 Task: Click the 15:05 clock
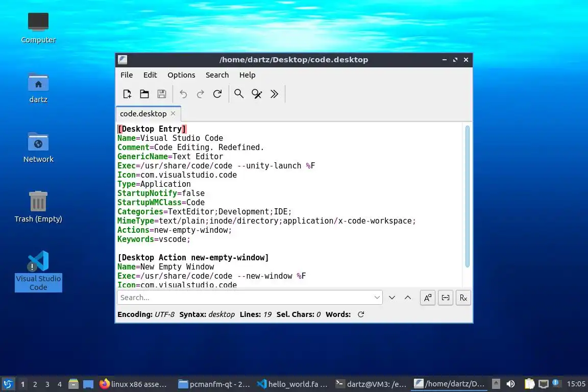(576, 384)
